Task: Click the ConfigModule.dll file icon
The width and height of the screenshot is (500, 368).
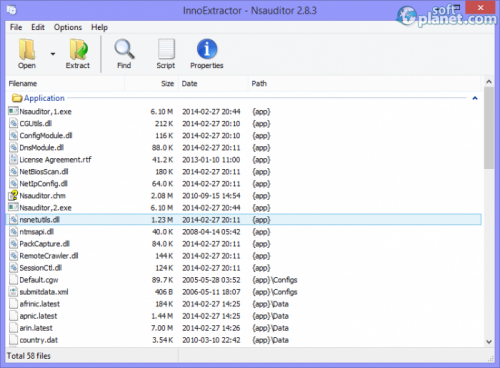Action: [x=13, y=135]
